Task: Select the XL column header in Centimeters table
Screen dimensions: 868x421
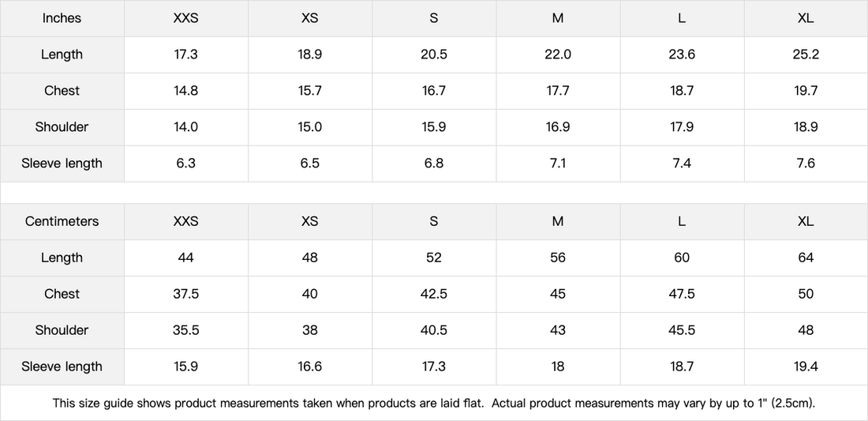Action: [x=805, y=221]
